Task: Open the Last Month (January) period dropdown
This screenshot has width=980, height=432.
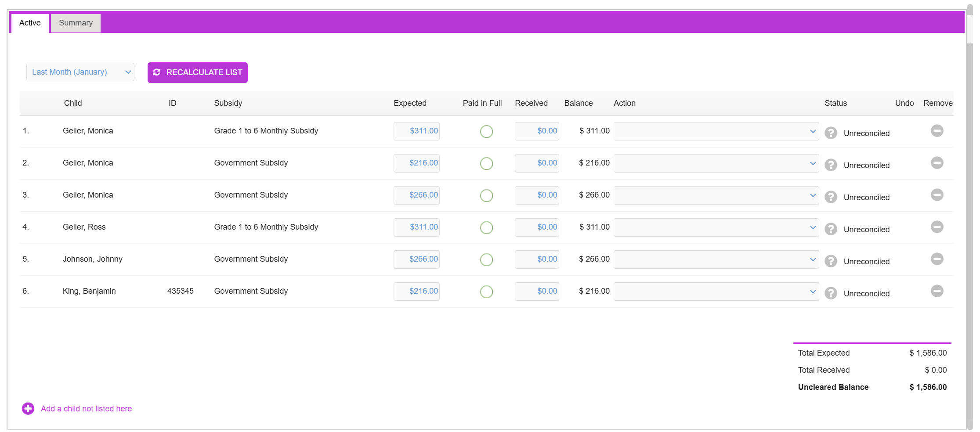Action: click(x=80, y=72)
